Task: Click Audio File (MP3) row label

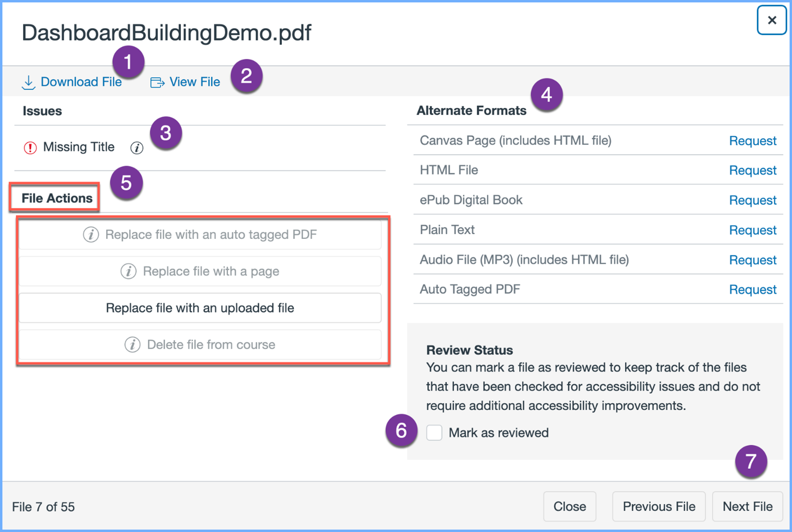Action: (x=524, y=260)
